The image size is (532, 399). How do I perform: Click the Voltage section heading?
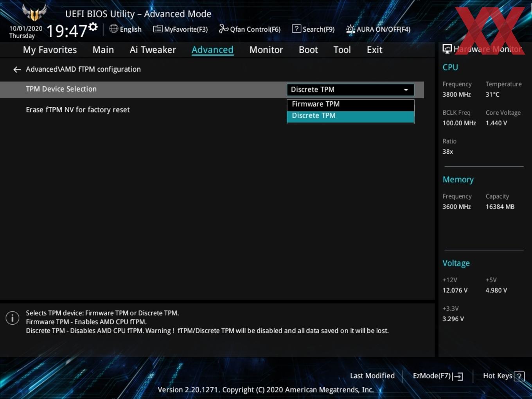(x=456, y=264)
